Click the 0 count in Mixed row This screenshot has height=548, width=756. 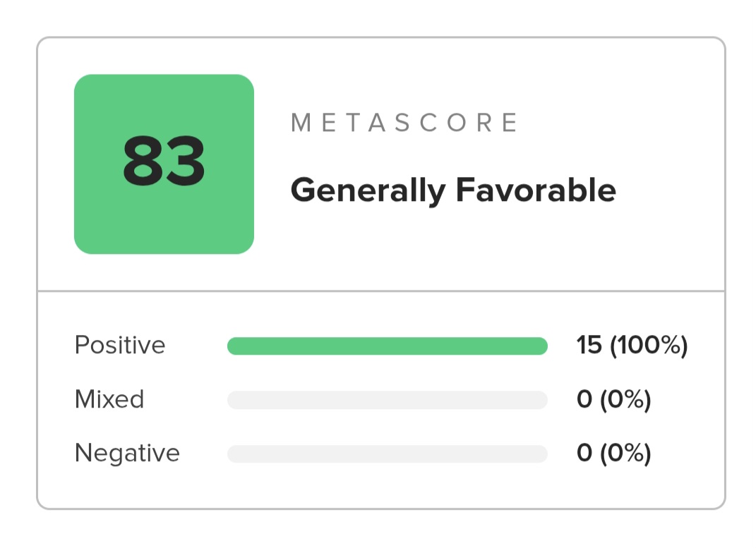click(584, 399)
